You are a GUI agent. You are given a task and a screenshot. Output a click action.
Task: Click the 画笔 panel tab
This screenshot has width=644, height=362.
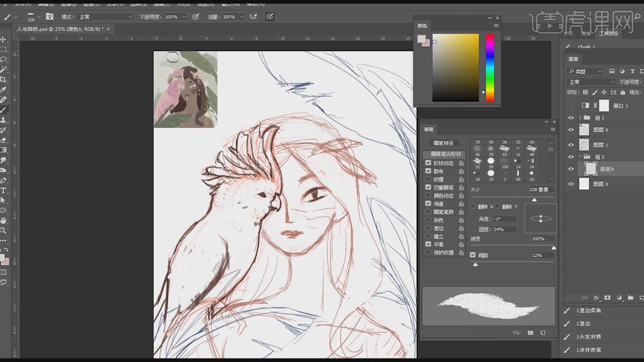pos(429,129)
